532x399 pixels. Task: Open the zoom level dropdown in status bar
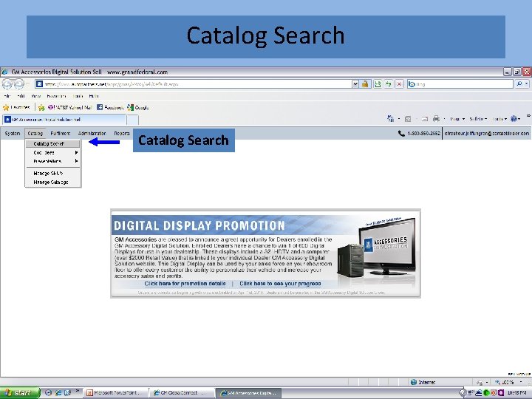pyautogui.click(x=521, y=383)
